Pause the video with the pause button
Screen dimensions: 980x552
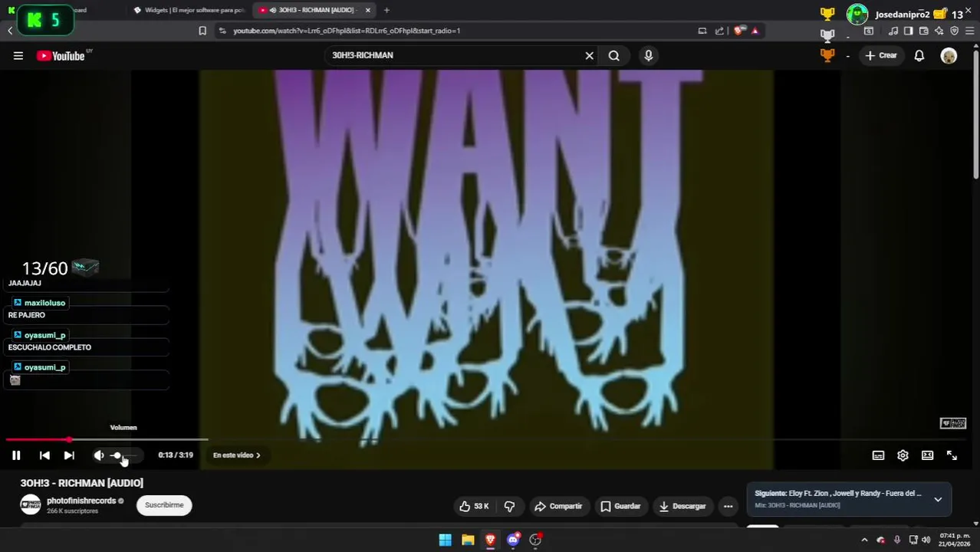pos(15,455)
